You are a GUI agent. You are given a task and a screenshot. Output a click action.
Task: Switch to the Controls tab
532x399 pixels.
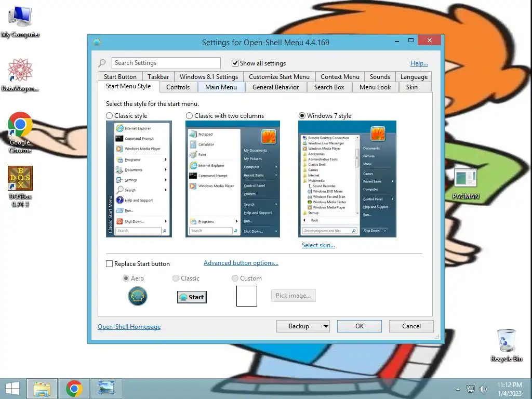pos(178,87)
